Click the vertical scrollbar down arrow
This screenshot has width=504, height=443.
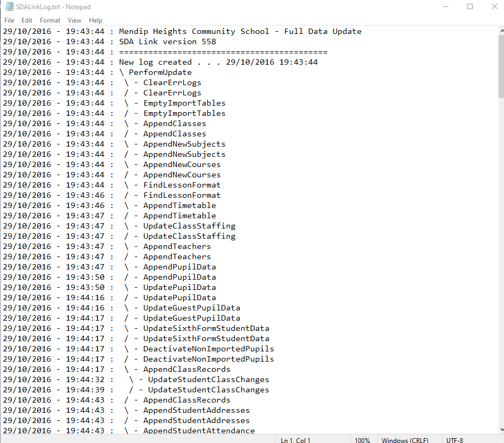(x=501, y=430)
